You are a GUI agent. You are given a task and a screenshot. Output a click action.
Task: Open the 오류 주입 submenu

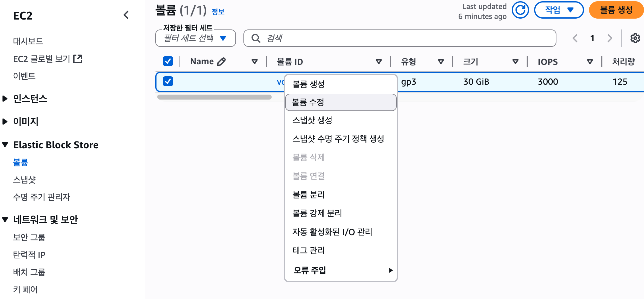tap(341, 270)
